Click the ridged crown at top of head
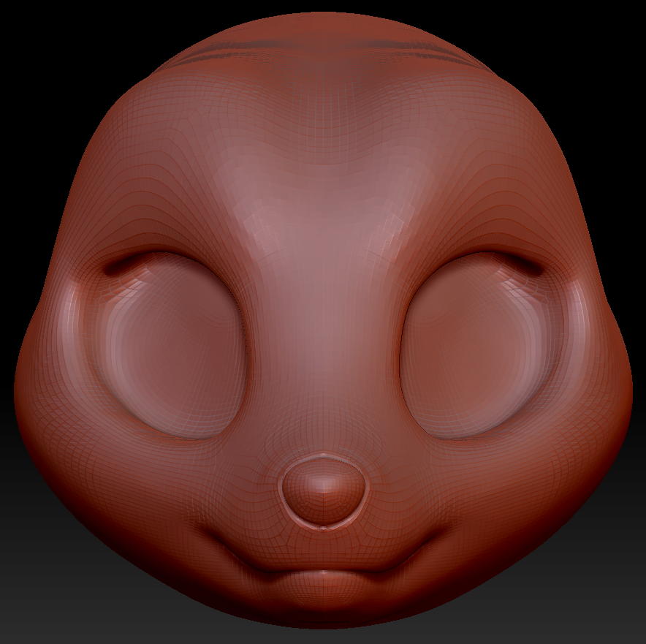Image resolution: width=646 pixels, height=644 pixels. [322, 45]
